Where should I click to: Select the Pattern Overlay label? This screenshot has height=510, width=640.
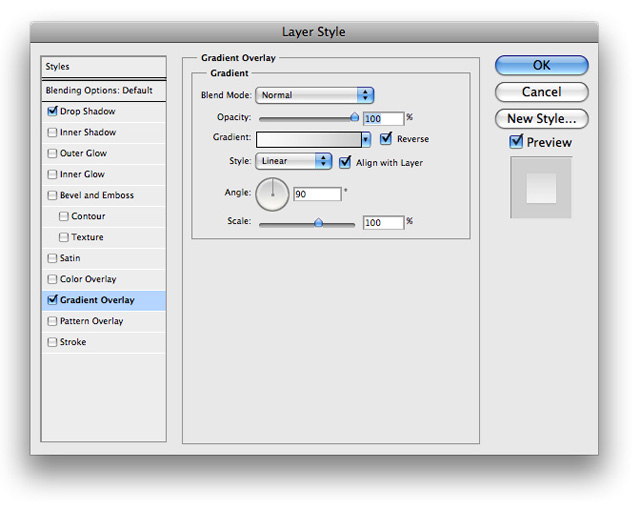(x=91, y=321)
